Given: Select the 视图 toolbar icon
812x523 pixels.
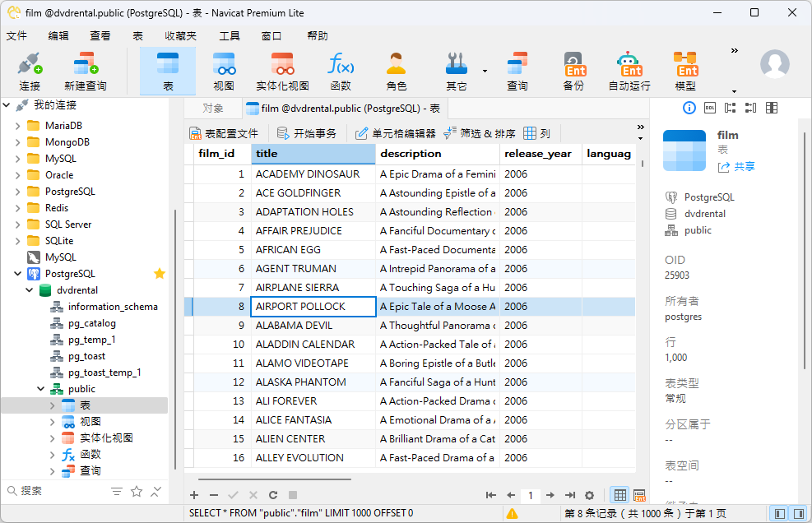Looking at the screenshot, I should (225, 70).
